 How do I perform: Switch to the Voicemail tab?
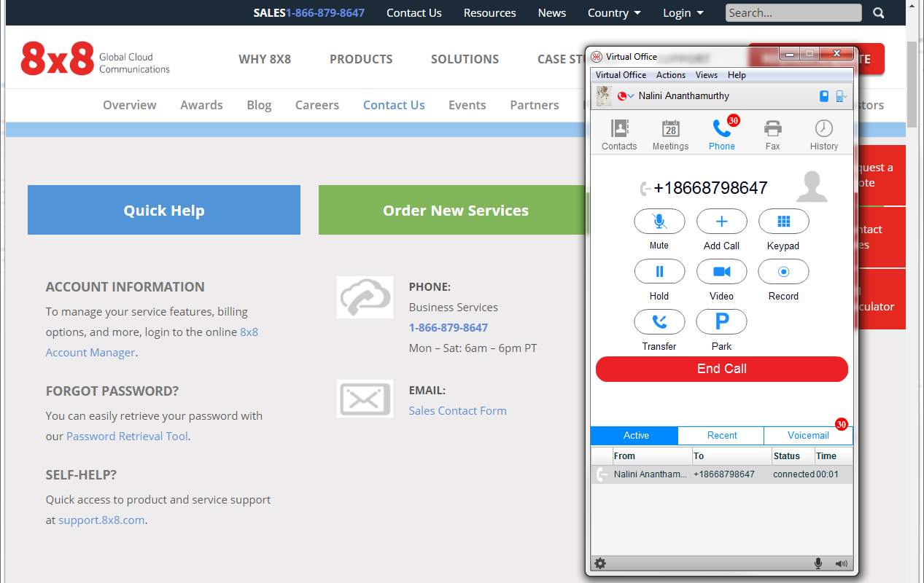pyautogui.click(x=808, y=435)
